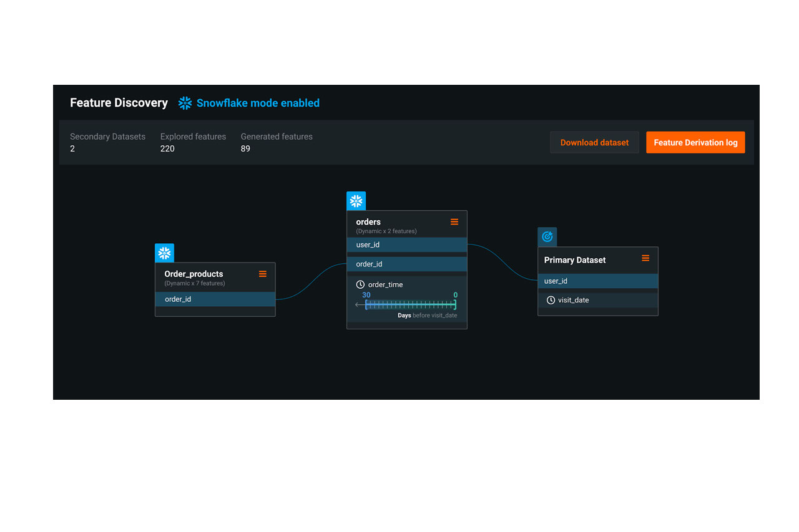Click the orange hamburger icon on the orders table

(x=454, y=221)
